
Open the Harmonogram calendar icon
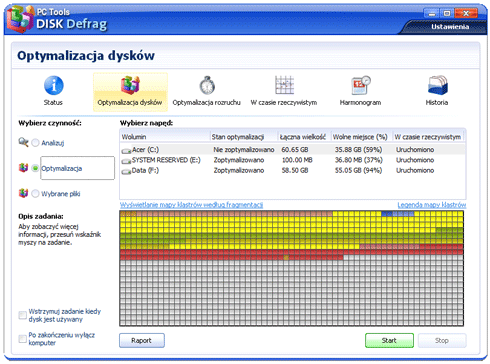click(361, 85)
